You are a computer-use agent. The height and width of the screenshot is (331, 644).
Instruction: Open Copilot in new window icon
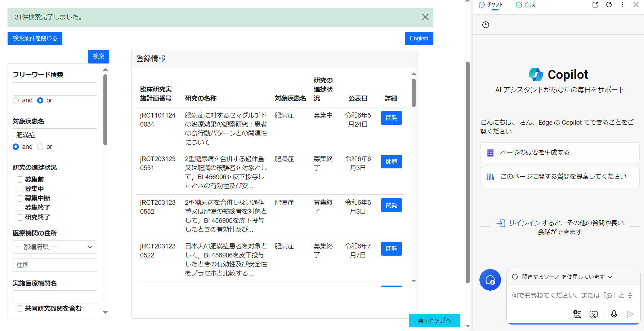tap(595, 5)
